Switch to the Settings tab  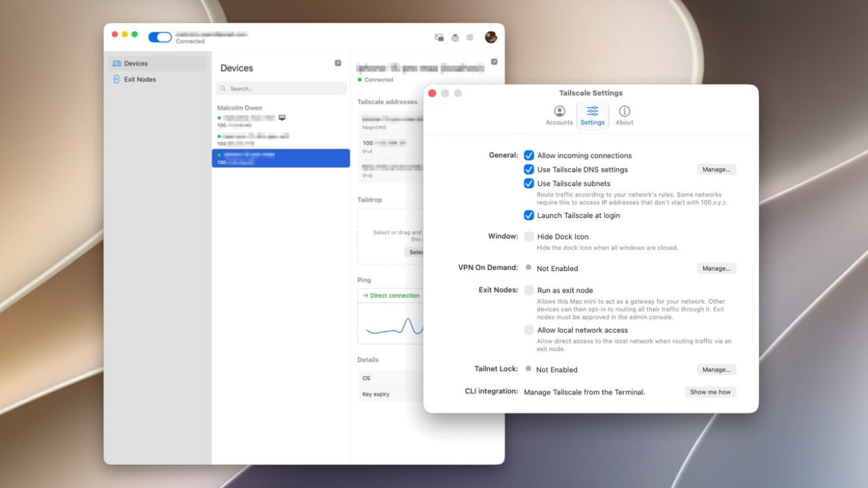pos(593,115)
